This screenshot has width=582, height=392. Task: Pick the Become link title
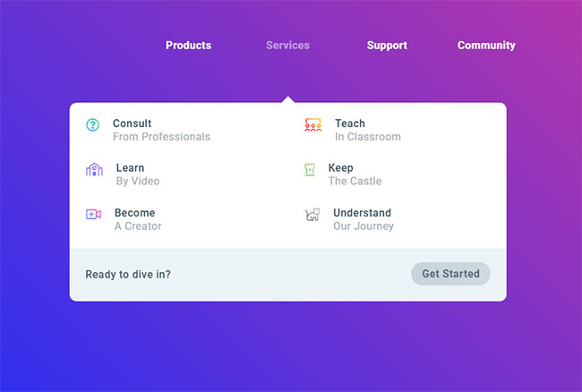[134, 213]
